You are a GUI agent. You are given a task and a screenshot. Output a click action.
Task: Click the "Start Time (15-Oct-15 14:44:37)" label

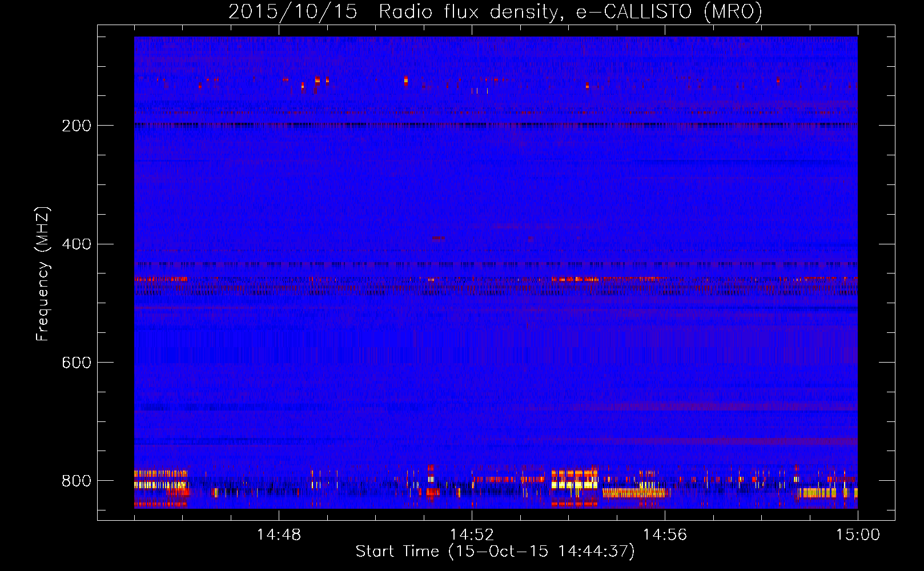click(495, 552)
